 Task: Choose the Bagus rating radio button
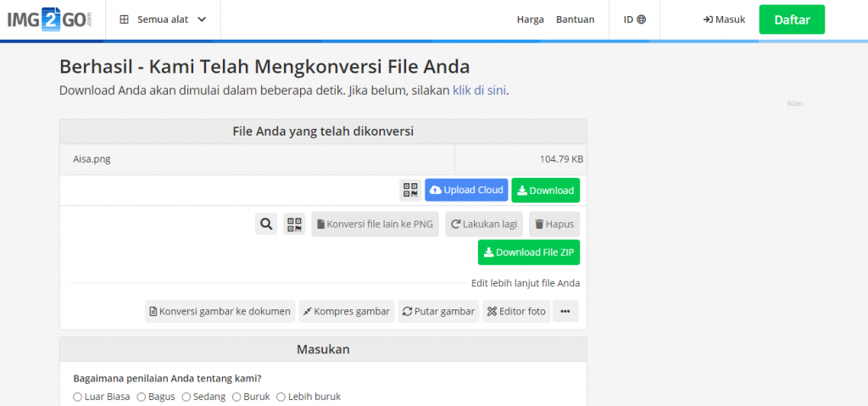point(142,397)
